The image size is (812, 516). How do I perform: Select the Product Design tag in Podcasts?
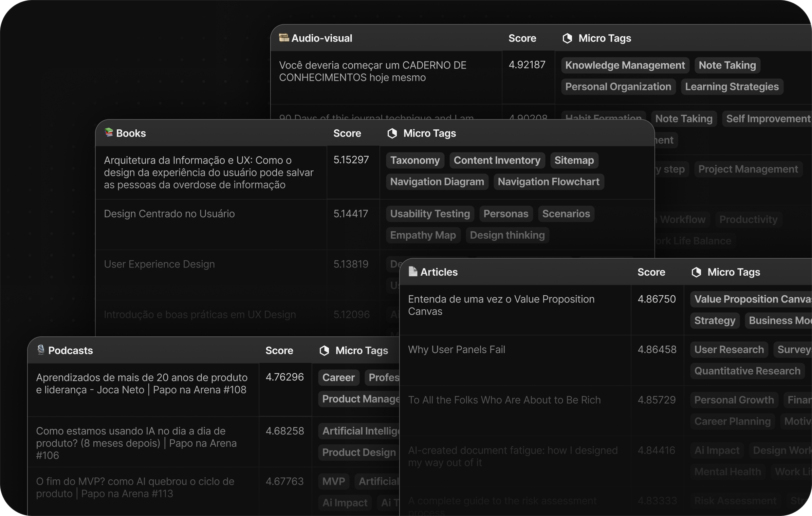359,452
